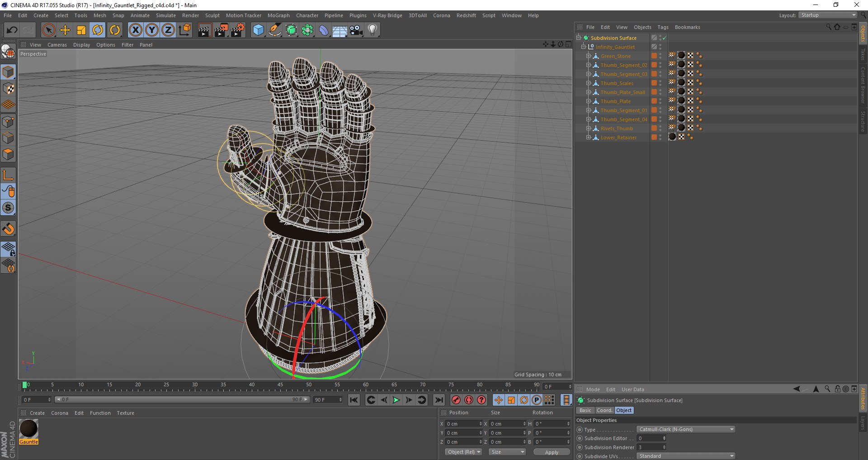Collapse the Subdivision Surface tree
Screen dimensions: 868x460
point(578,38)
